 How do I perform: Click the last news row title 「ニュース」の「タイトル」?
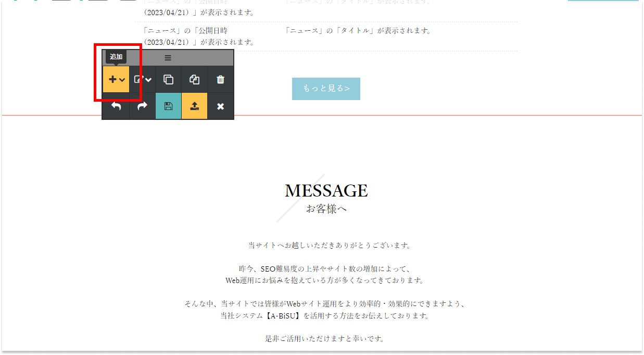click(359, 31)
